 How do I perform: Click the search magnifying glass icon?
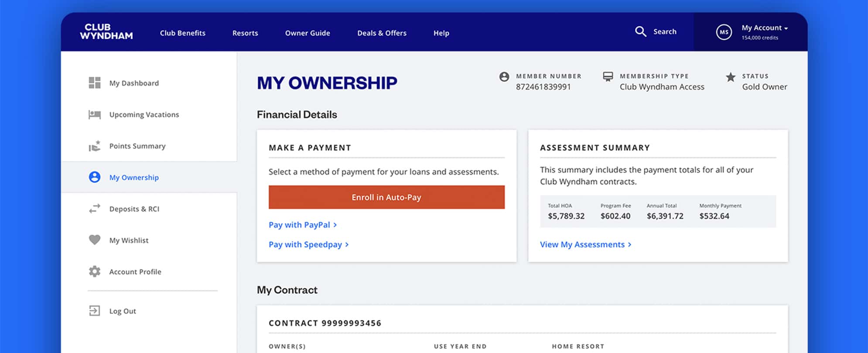click(x=640, y=31)
